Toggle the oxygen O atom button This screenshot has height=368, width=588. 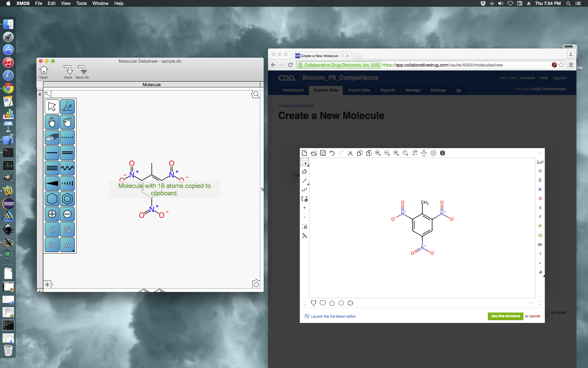52,245
